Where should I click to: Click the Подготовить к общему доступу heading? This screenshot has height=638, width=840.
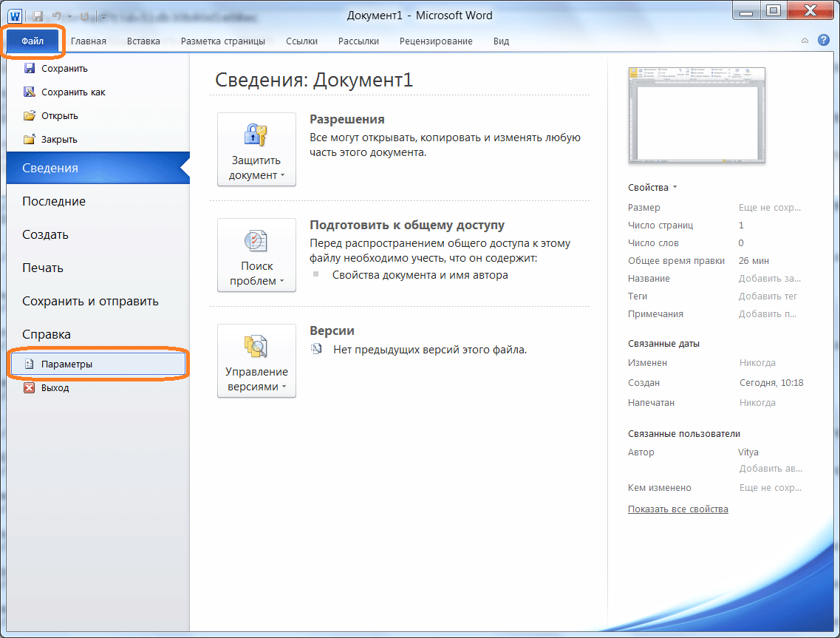click(407, 225)
